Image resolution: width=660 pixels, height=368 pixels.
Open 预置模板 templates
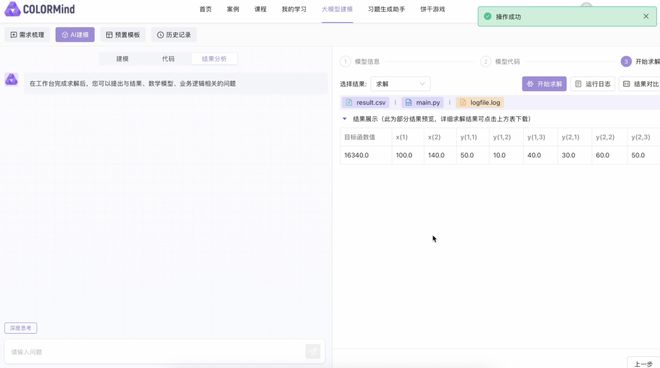[x=122, y=35]
